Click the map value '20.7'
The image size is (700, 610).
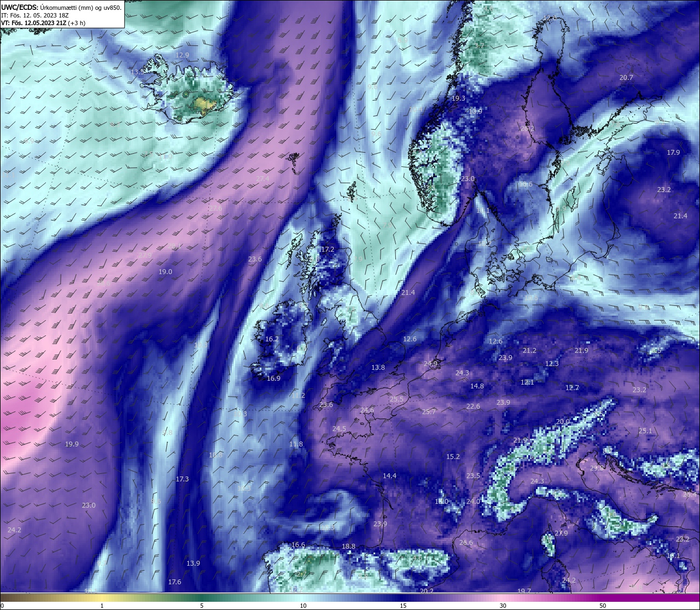[626, 78]
